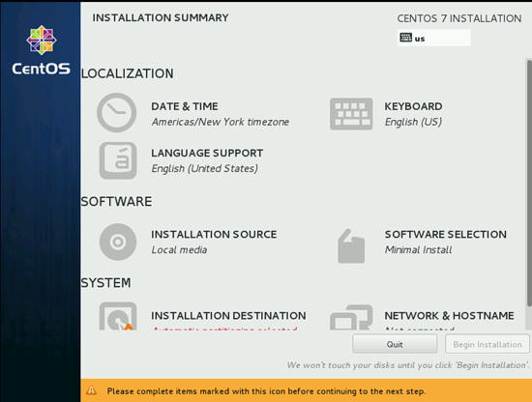
Task: Click the Language Support icon
Action: [x=118, y=160]
